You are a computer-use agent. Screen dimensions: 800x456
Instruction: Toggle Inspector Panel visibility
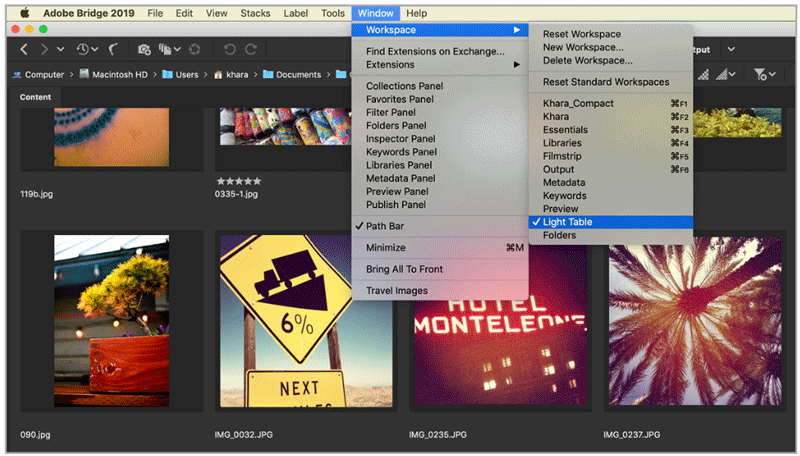(440, 139)
